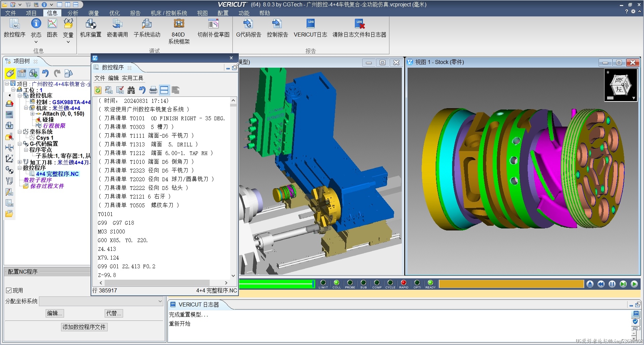Switch to the 优化 ribbon tab
This screenshot has width=644, height=345.
pos(114,13)
